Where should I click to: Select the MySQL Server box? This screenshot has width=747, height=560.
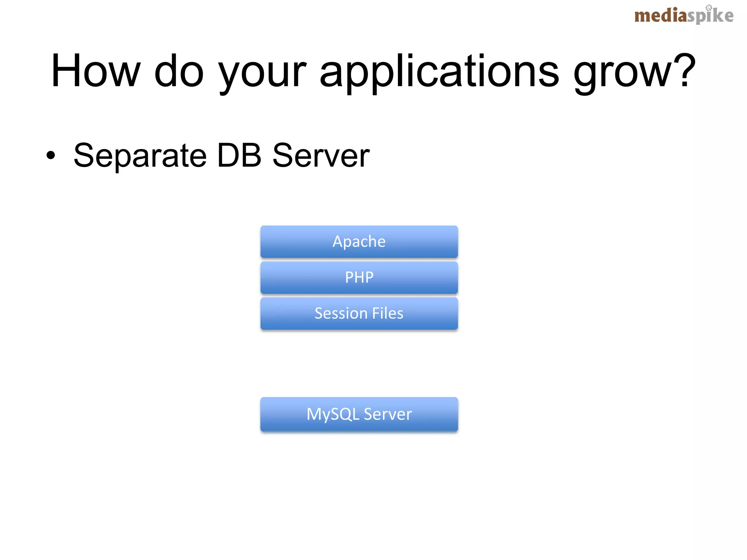pyautogui.click(x=359, y=415)
